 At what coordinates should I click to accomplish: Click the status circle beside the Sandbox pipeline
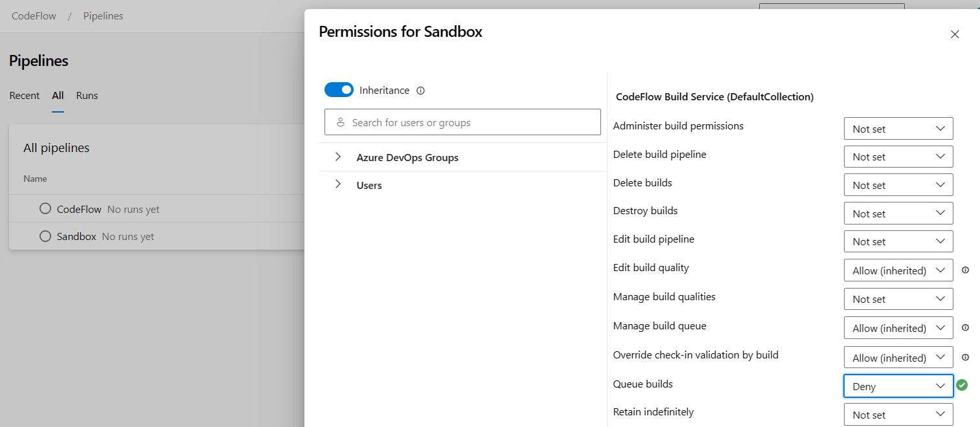(45, 236)
